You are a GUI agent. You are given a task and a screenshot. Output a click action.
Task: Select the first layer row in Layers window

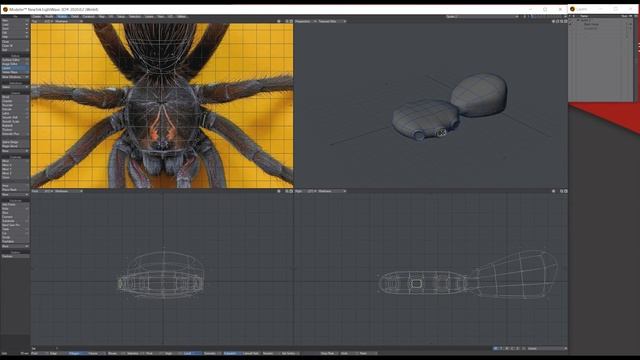click(x=600, y=20)
